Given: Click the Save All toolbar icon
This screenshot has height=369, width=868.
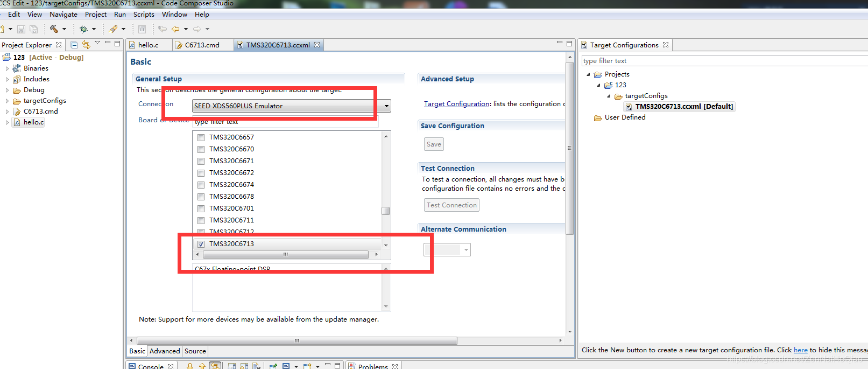Looking at the screenshot, I should coord(34,29).
